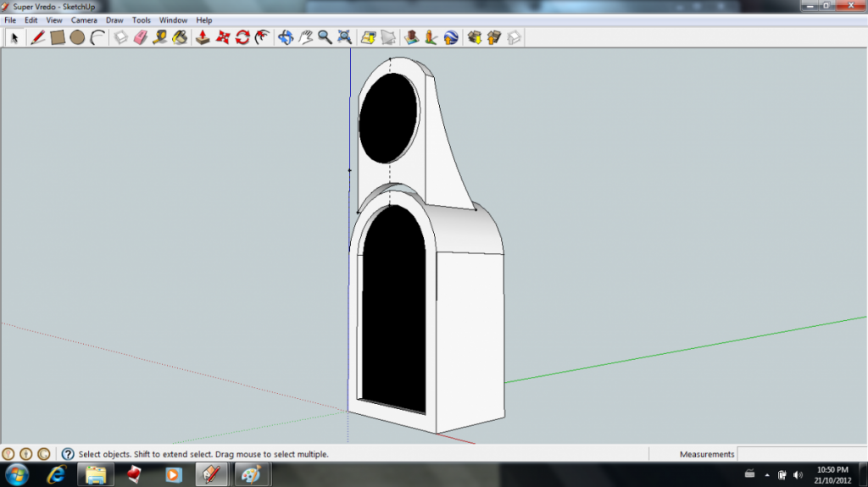Screen dimensions: 868x487
Task: Open the Window menu
Action: [173, 20]
